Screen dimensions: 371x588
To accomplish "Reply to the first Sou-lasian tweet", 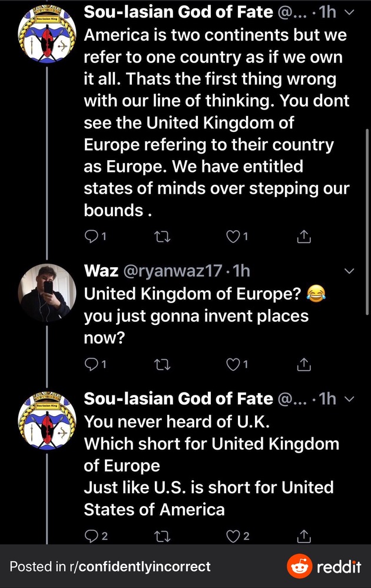I will [x=91, y=237].
